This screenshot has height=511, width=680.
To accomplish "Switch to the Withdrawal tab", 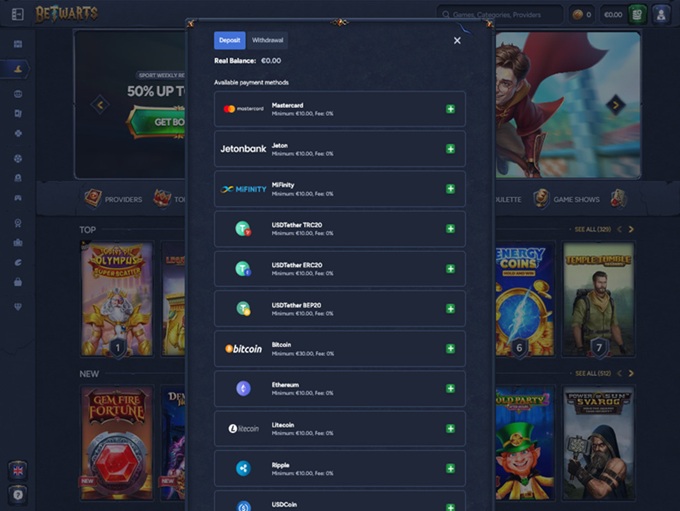I will pos(267,40).
